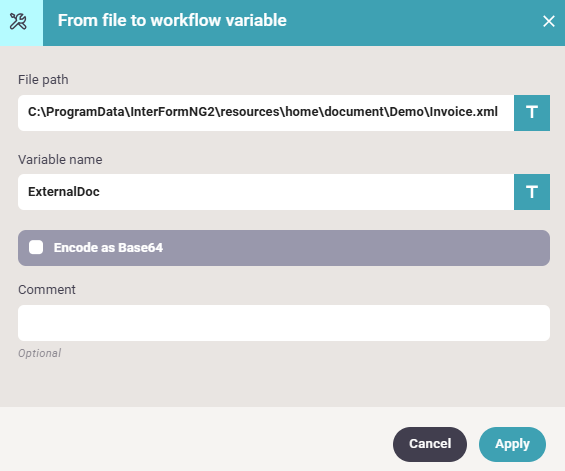Open the T variable picker for File path
The height and width of the screenshot is (471, 565).
click(531, 113)
